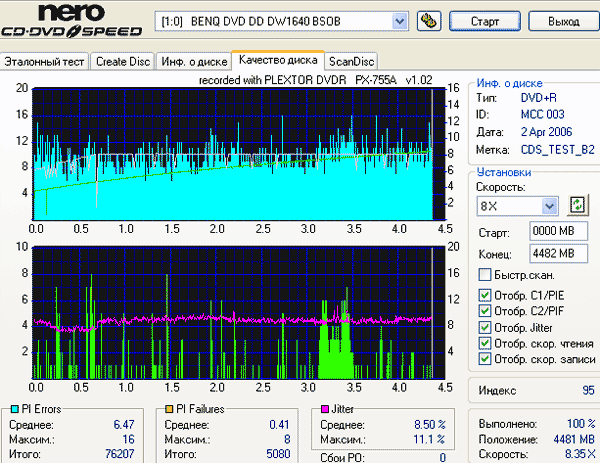
Task: Click the PI Failures average 0.41
Action: 279,425
